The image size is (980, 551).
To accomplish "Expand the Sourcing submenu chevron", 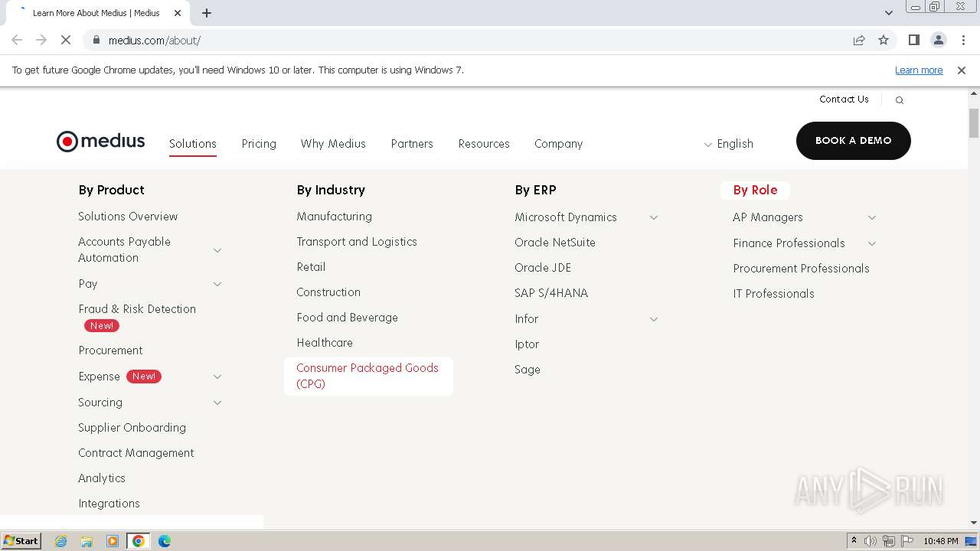I will pyautogui.click(x=217, y=403).
